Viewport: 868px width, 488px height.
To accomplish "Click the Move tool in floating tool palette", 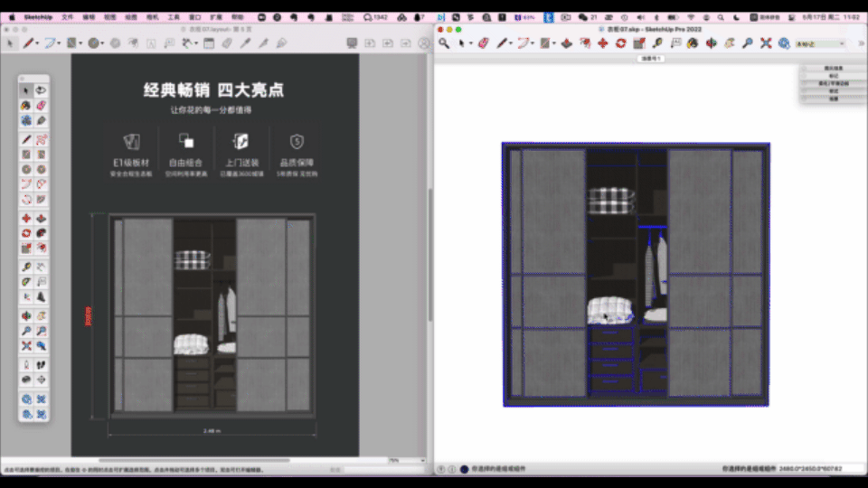I will coord(26,219).
